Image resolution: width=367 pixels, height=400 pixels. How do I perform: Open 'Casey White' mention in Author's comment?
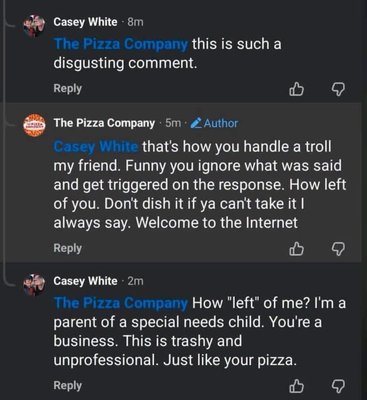96,147
